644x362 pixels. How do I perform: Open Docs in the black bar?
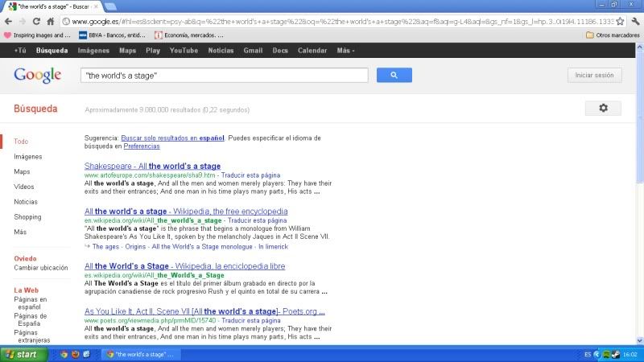point(280,51)
